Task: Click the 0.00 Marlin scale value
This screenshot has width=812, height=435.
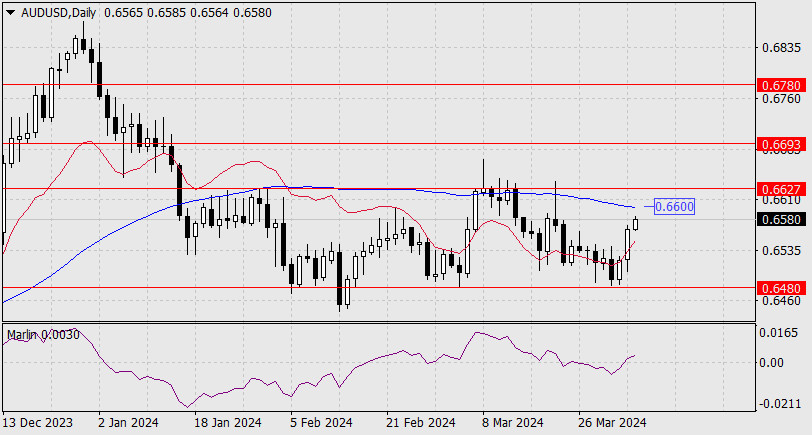Action: 772,362
